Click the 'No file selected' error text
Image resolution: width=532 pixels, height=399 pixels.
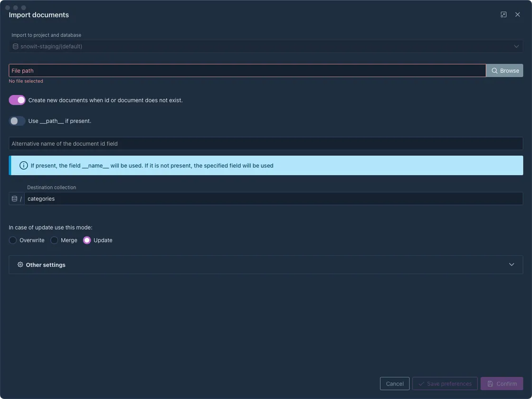26,81
